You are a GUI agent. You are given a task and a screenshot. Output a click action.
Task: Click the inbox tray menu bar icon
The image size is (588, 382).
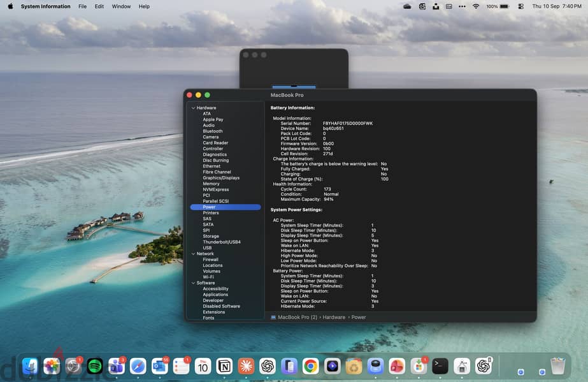point(436,6)
